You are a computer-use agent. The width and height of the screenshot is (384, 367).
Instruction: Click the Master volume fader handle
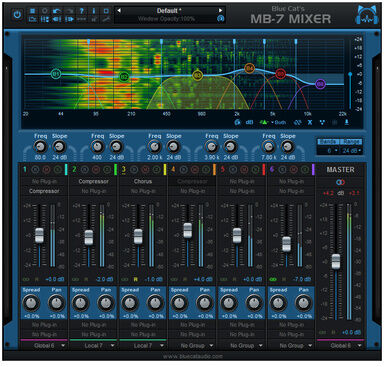click(x=336, y=261)
